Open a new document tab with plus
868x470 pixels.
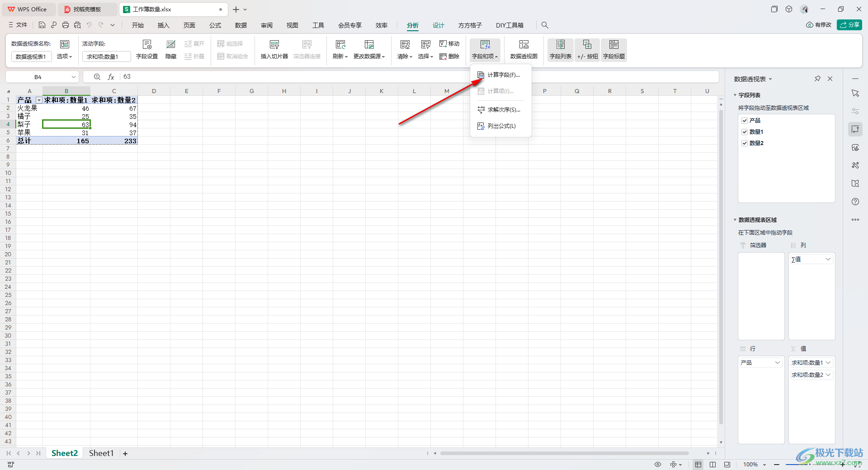click(236, 9)
